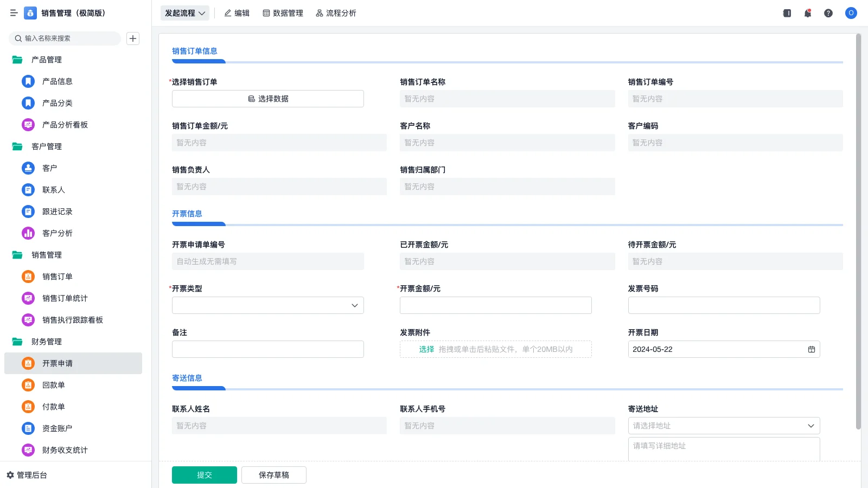Screen dimensions: 868x488
Task: Click the help question mark icon
Action: (x=828, y=13)
